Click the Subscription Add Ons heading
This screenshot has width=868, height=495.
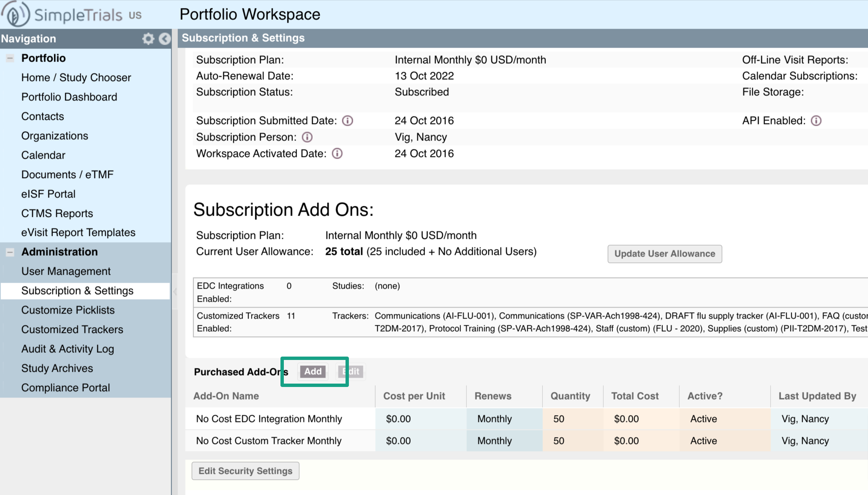pyautogui.click(x=283, y=210)
